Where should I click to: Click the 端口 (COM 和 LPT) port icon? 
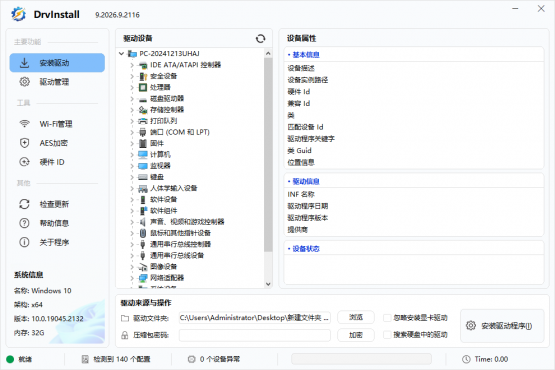click(143, 132)
